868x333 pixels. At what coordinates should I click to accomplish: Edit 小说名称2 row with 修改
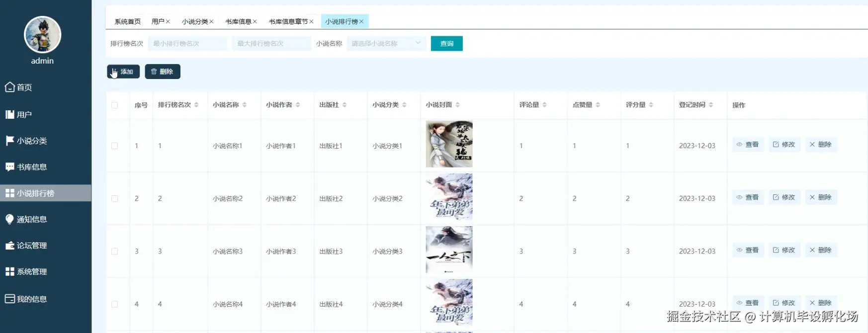(784, 197)
